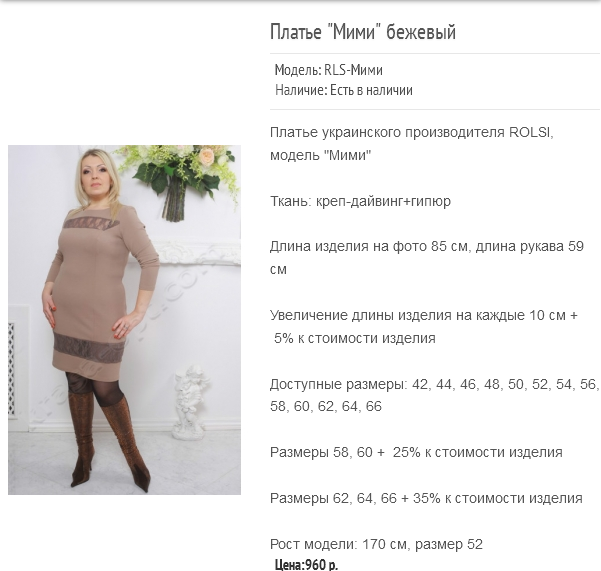The width and height of the screenshot is (601, 571).
Task: Click the white angel statue in photo
Action: tap(190, 402)
